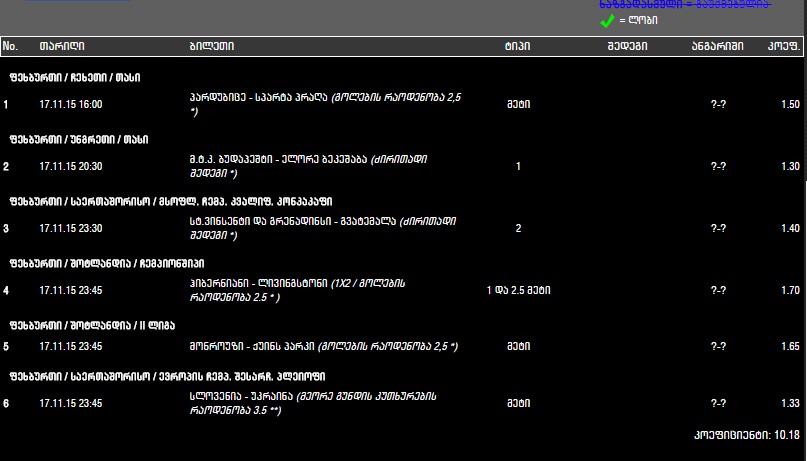Click row number 4 in the No. column
Image resolution: width=807 pixels, height=461 pixels.
[6, 290]
